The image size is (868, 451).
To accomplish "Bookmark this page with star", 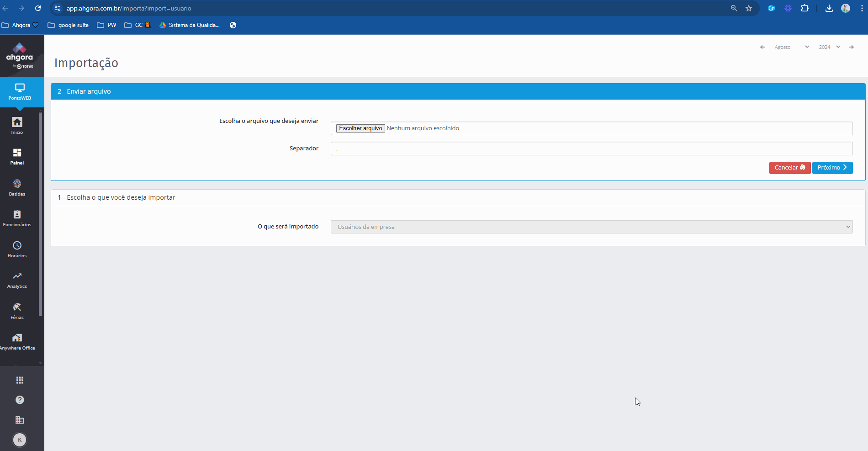I will tap(749, 8).
